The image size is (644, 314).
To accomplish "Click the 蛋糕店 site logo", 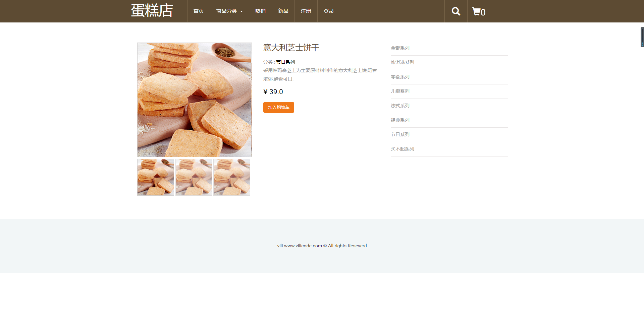I will coord(152,11).
